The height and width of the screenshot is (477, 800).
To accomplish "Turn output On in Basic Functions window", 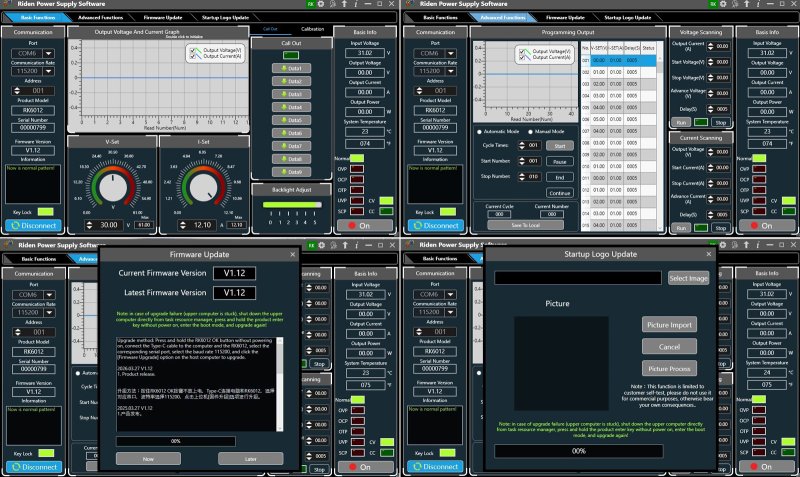I will (365, 225).
